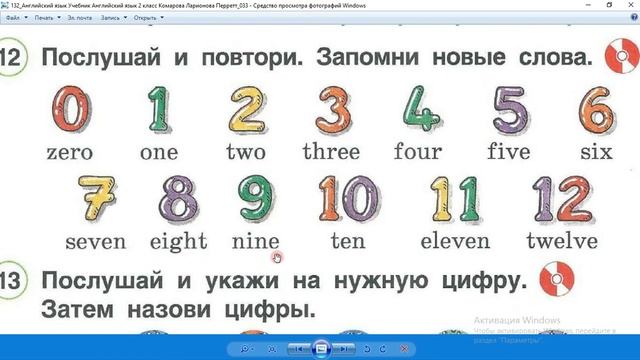640x360 pixels.
Task: Open Photo Viewer help icon
Action: pyautogui.click(x=635, y=18)
